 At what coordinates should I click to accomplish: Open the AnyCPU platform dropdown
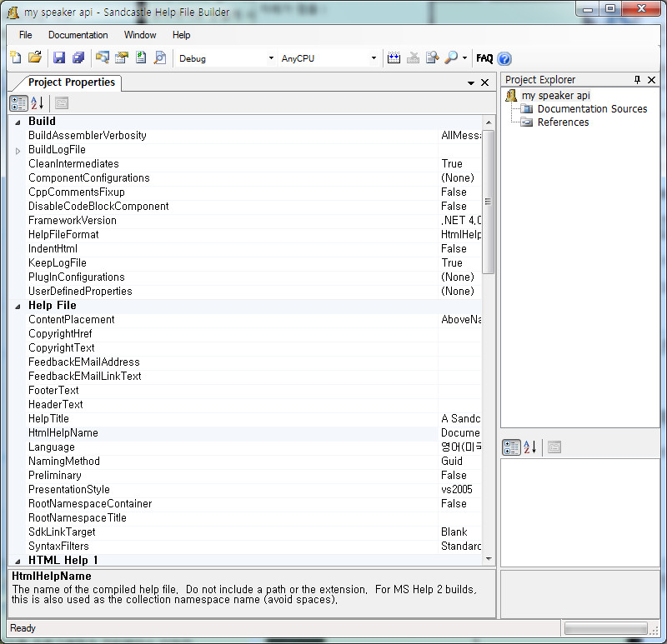pyautogui.click(x=374, y=58)
